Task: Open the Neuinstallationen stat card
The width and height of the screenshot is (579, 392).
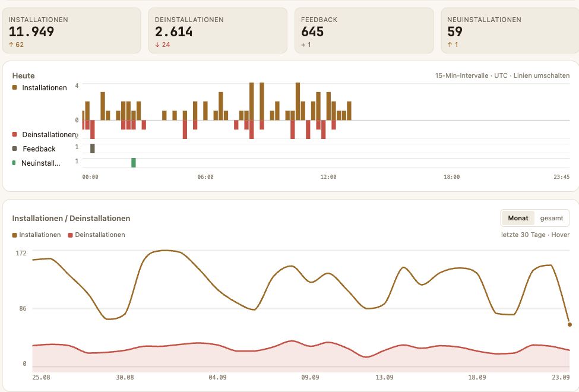Action: tap(510, 31)
